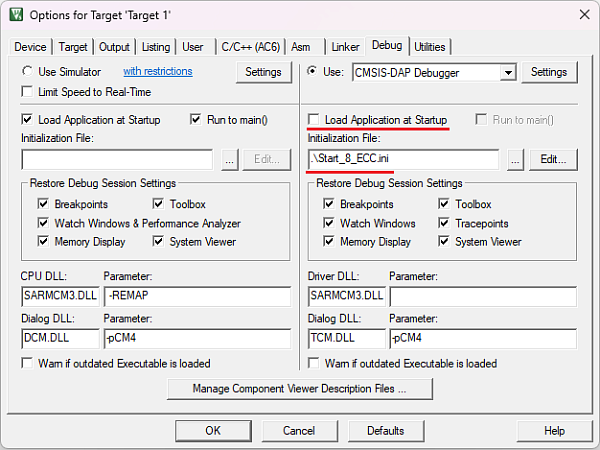The image size is (600, 450).
Task: Click the -REMAP CPU DLL parameter field
Action: [x=196, y=296]
